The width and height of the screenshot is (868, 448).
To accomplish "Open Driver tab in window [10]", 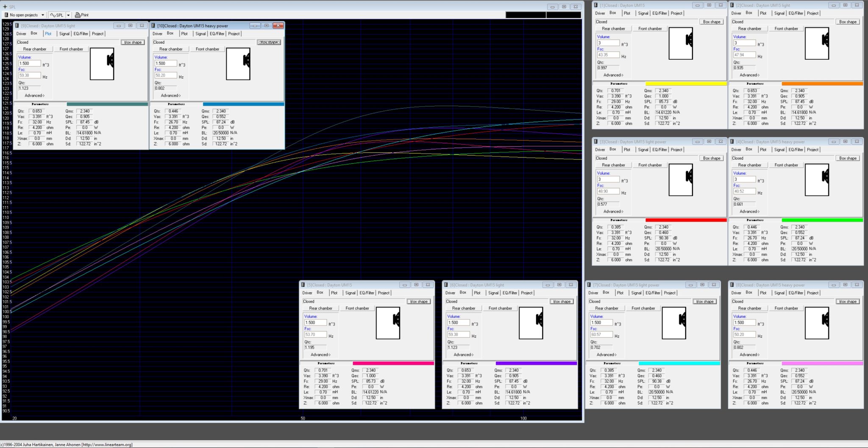I will point(158,34).
